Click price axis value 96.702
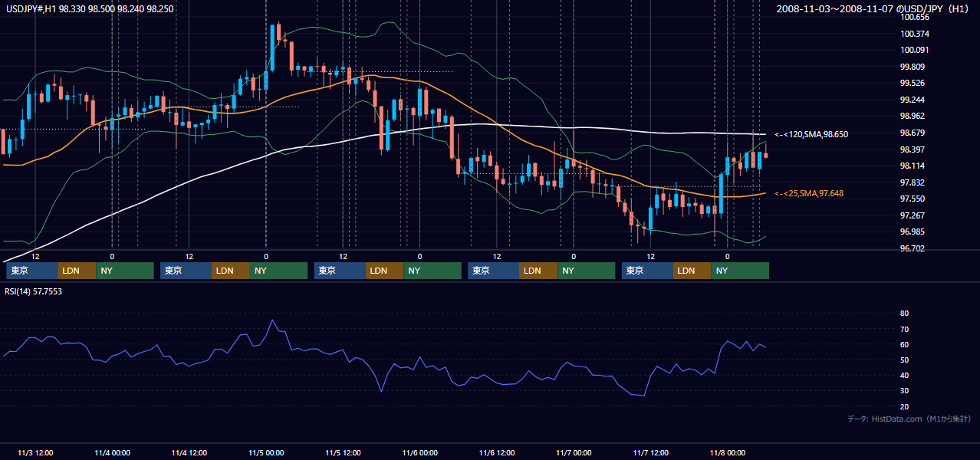980x460 pixels. pyautogui.click(x=913, y=248)
